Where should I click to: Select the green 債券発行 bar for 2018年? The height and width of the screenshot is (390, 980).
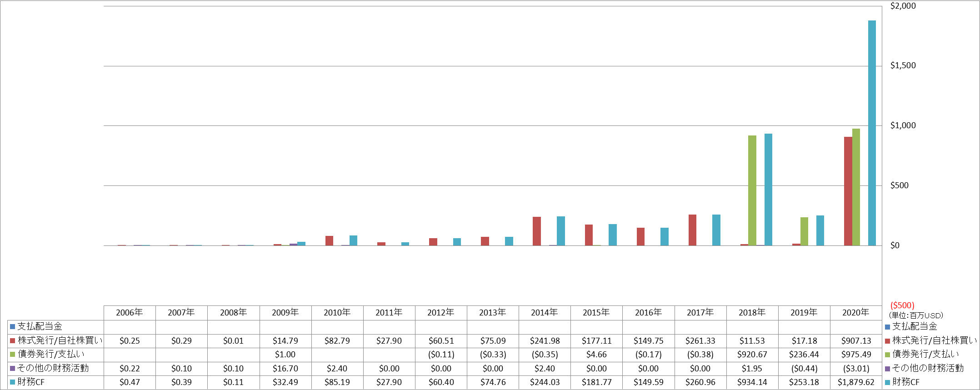pos(752,190)
